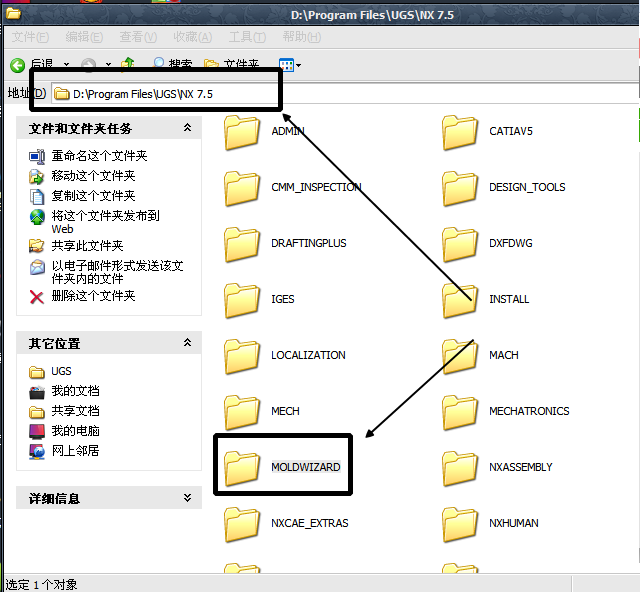Select the DXFDWG folder icon
Screen dimensions: 640x592
pos(460,244)
